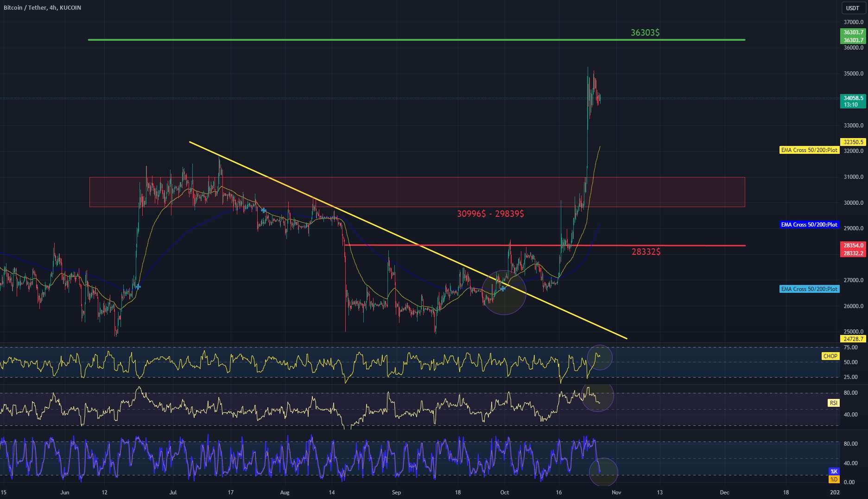
Task: Select the 30996$ - 29839$ zone annotation
Action: tap(490, 214)
